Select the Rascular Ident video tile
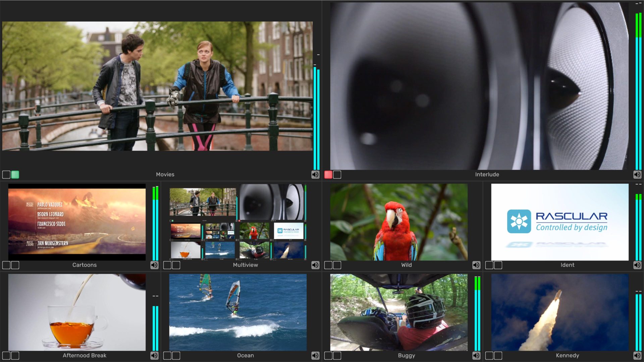Screen dimensions: 644x362 pos(560,222)
